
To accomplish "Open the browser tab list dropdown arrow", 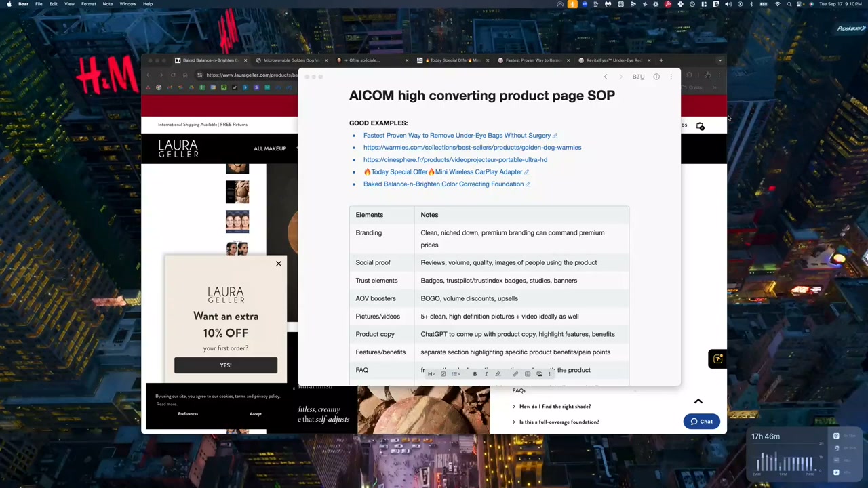I will tap(720, 60).
